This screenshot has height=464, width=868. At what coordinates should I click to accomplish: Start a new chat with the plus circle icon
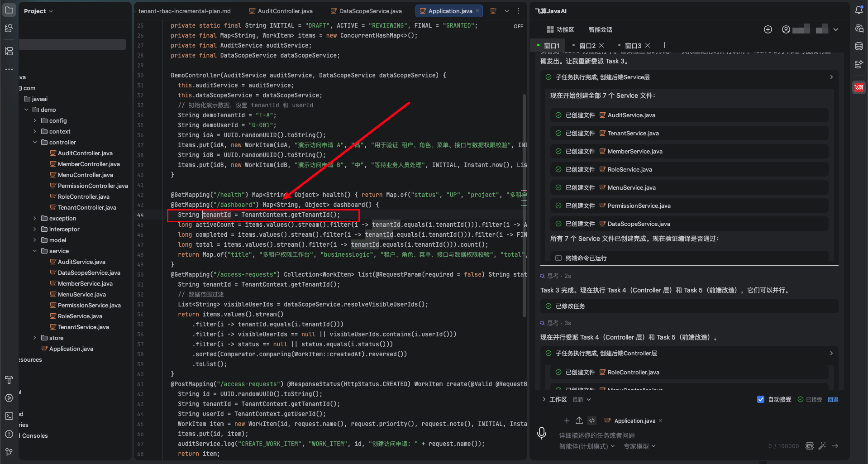[x=768, y=29]
